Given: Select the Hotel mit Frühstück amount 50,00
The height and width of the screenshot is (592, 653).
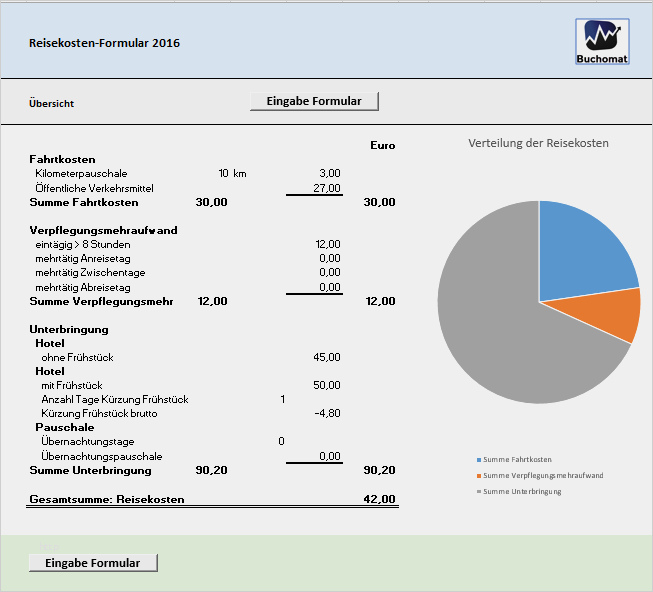Looking at the screenshot, I should pyautogui.click(x=327, y=385).
